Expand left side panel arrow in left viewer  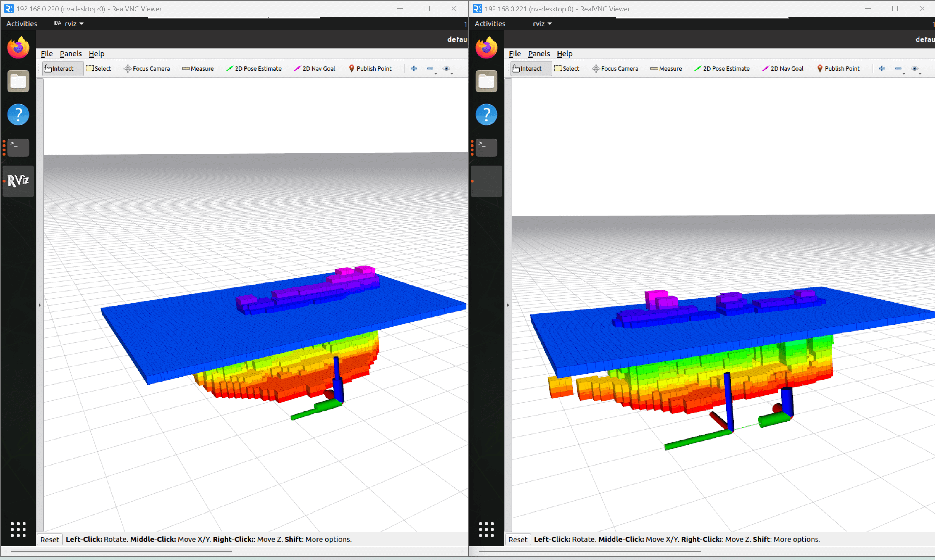tap(40, 305)
